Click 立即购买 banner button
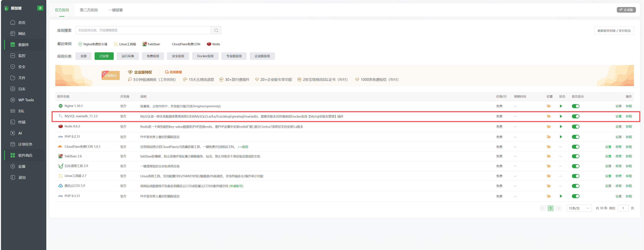The width and height of the screenshot is (644, 250). [111, 75]
